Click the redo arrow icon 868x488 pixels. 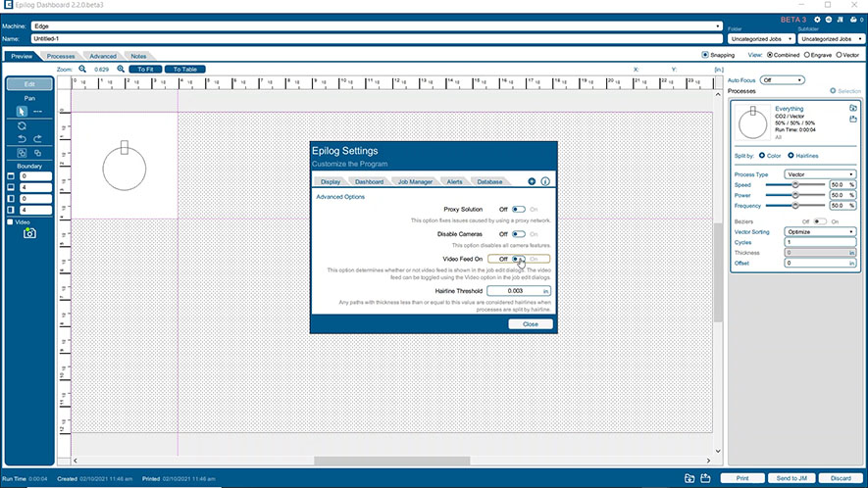click(x=37, y=139)
